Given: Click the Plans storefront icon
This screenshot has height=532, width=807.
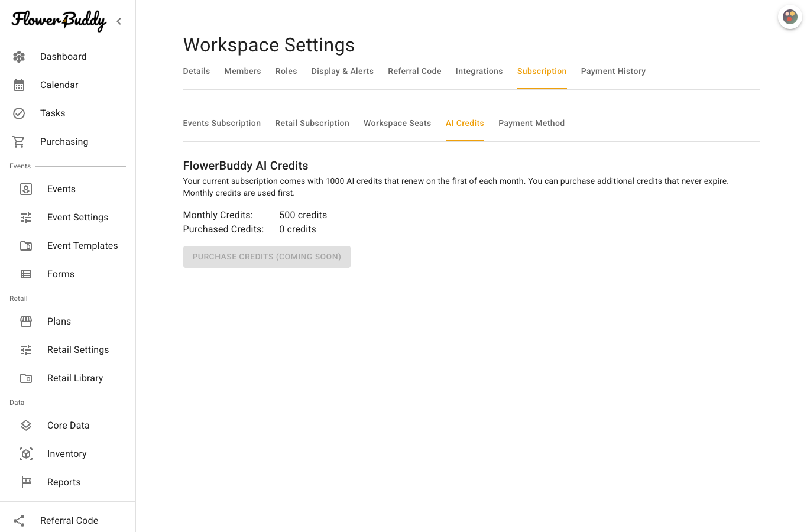Looking at the screenshot, I should [26, 322].
